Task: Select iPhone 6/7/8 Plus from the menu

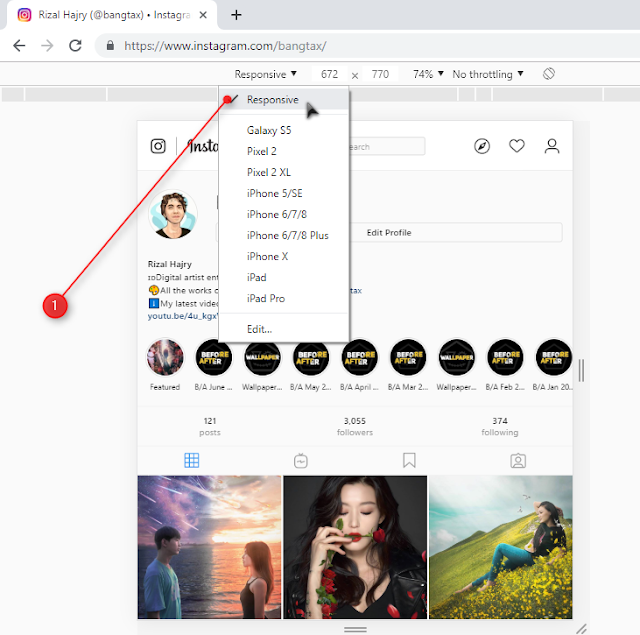Action: 284,235
